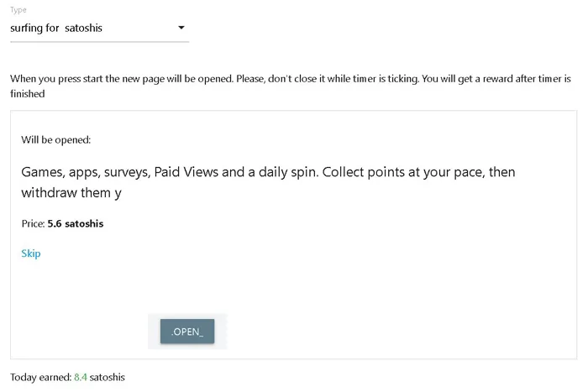588x392 pixels.
Task: Select the 'surfing for satoshis' type field
Action: pyautogui.click(x=99, y=28)
